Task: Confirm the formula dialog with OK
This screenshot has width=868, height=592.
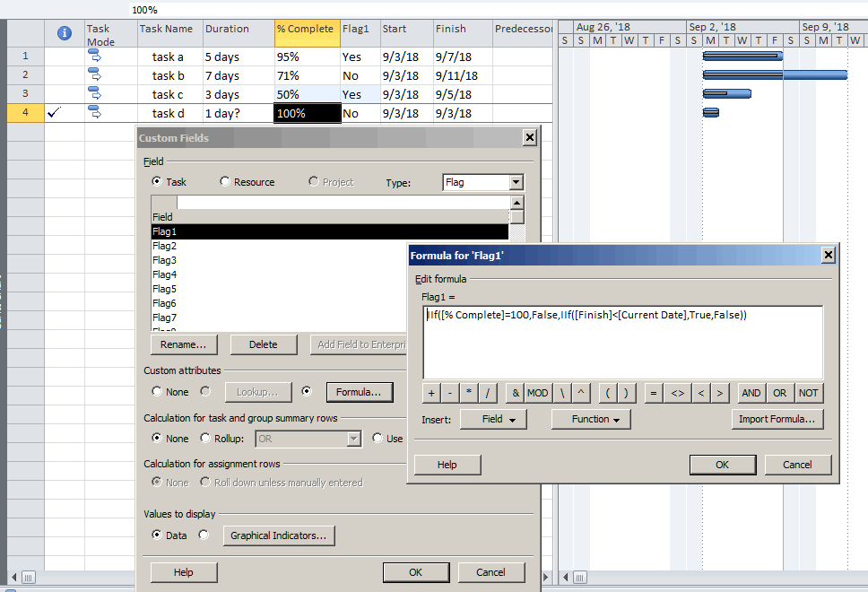Action: 723,465
